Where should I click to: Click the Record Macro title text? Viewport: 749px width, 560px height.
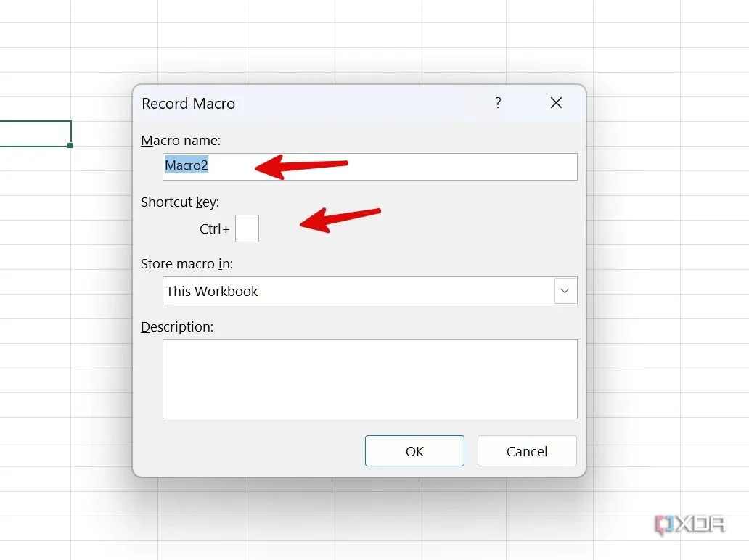[x=188, y=104]
